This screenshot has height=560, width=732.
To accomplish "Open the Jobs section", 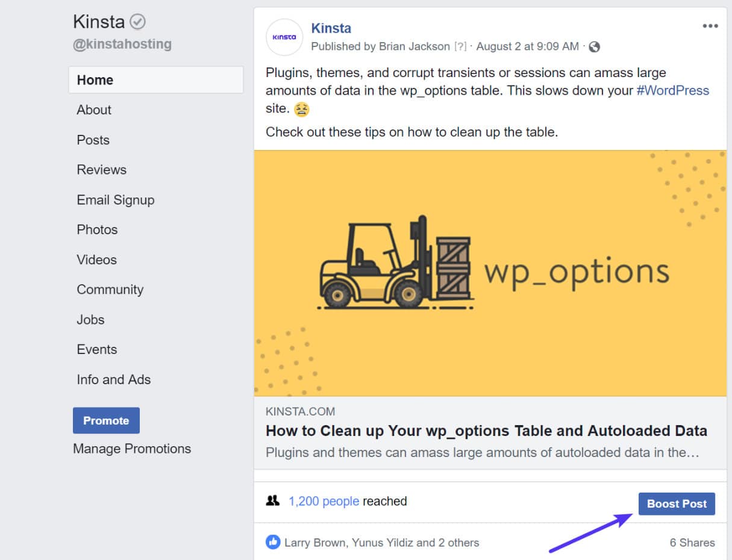I will click(x=90, y=319).
